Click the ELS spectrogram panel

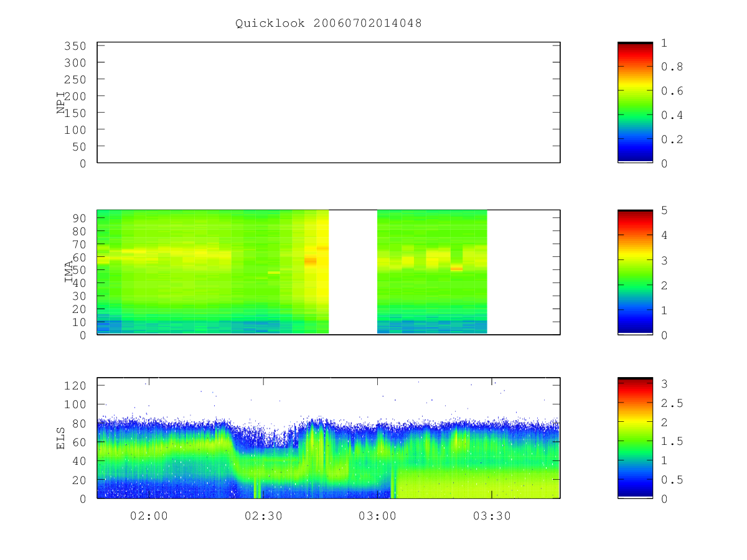tap(329, 438)
